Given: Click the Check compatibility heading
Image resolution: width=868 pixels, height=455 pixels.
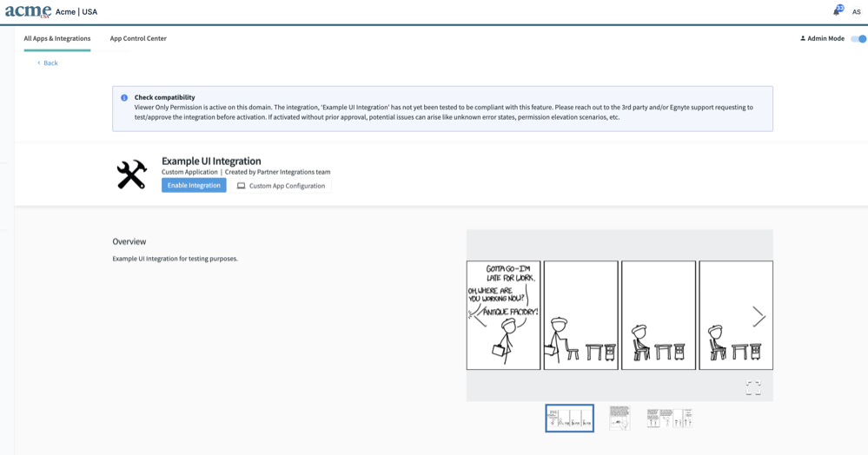Looking at the screenshot, I should click(x=164, y=97).
